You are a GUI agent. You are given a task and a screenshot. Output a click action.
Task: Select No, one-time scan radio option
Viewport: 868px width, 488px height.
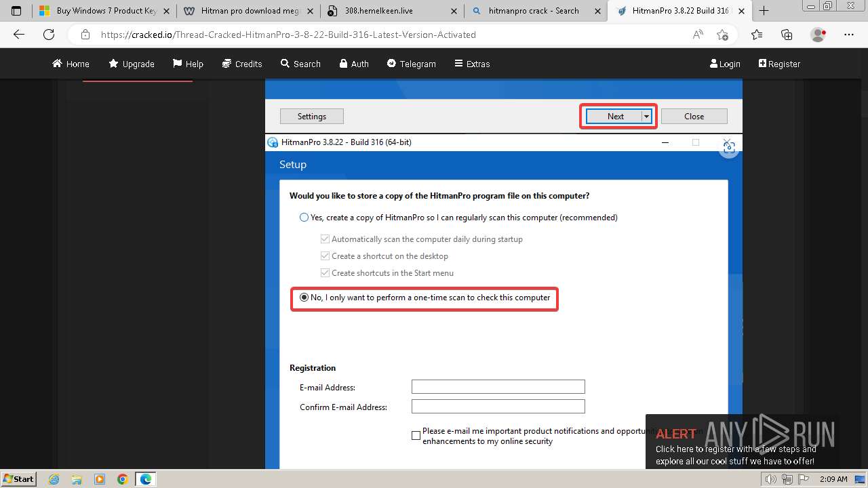[304, 298]
